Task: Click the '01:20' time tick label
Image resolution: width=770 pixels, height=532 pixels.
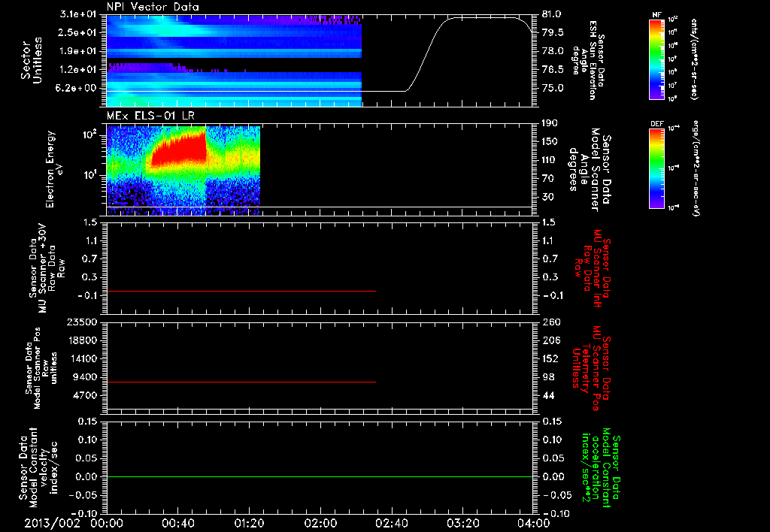Action: point(249,523)
